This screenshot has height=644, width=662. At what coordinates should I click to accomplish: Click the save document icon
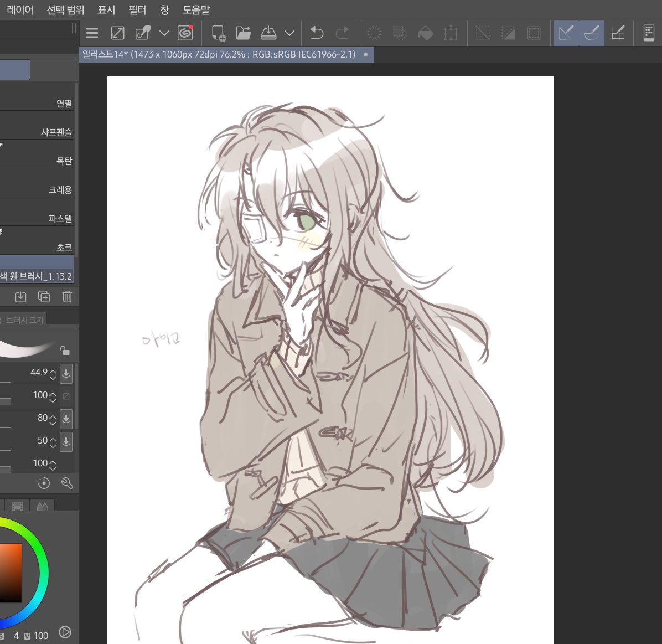tap(268, 33)
